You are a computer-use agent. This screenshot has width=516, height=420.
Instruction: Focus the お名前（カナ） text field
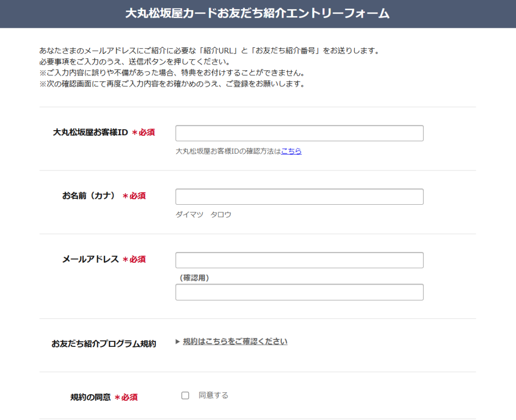pyautogui.click(x=299, y=197)
